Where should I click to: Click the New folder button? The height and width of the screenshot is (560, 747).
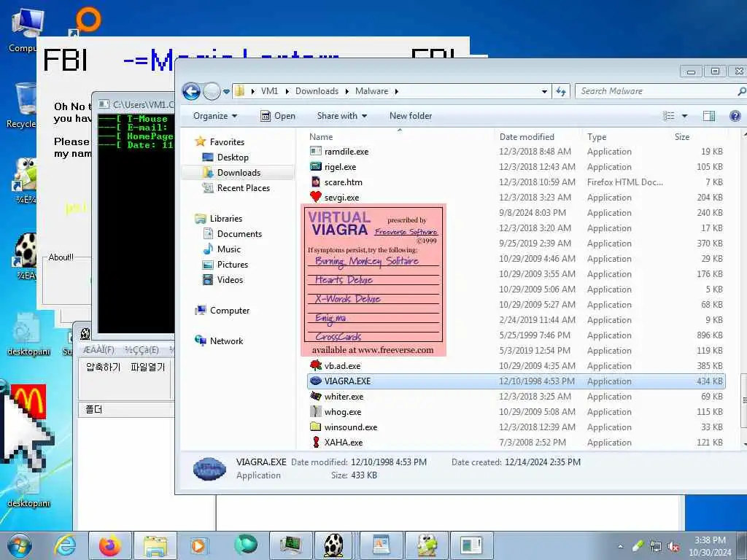tap(411, 116)
